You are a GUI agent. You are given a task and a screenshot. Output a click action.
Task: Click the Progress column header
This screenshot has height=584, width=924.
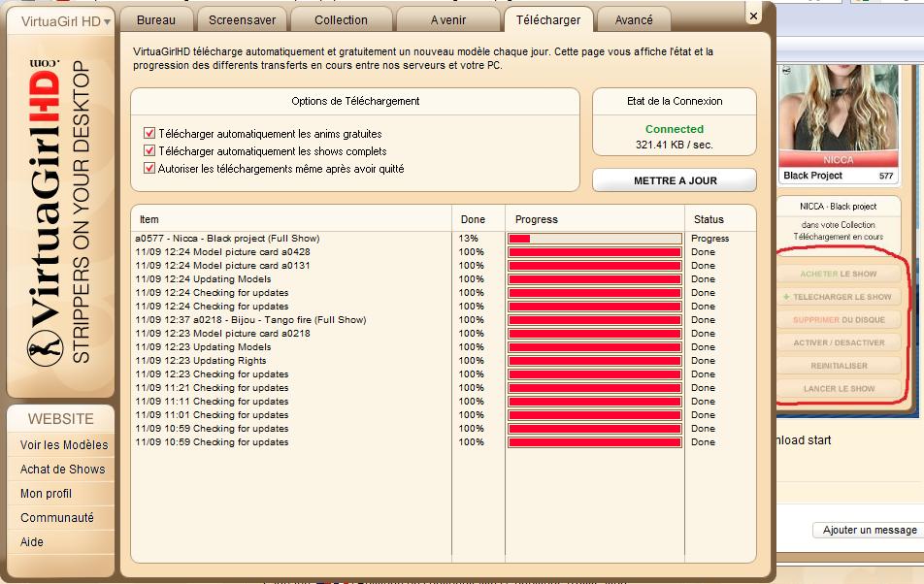tap(536, 219)
